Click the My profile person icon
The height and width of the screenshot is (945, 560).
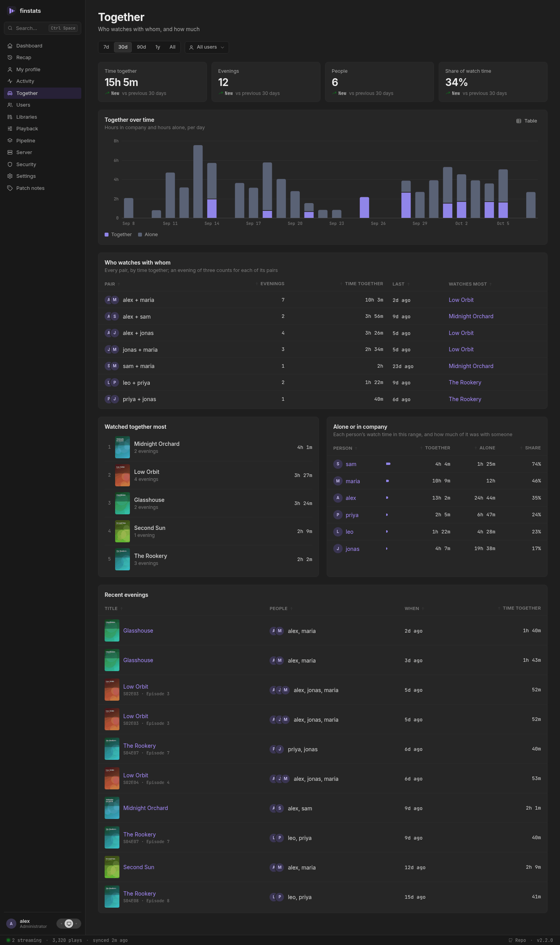pyautogui.click(x=10, y=70)
